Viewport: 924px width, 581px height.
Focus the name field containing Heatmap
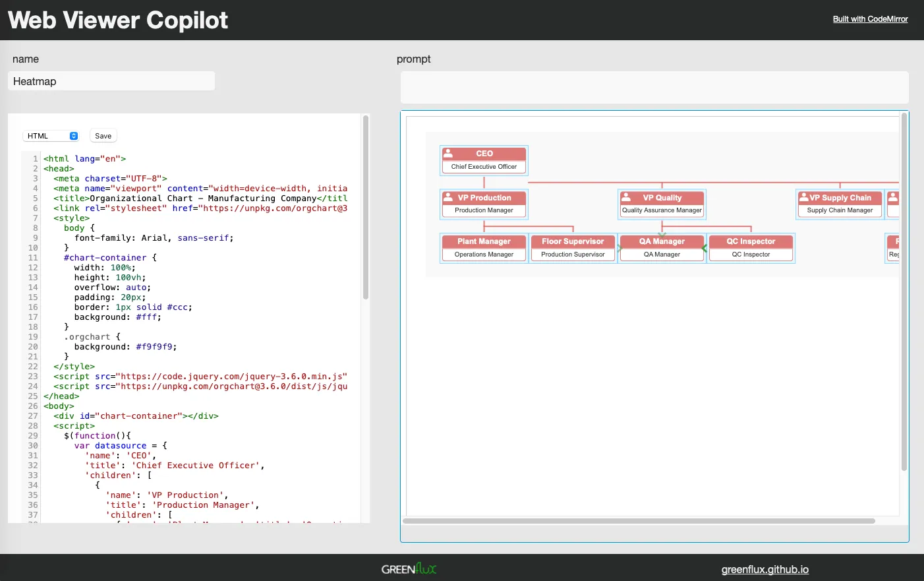click(111, 81)
